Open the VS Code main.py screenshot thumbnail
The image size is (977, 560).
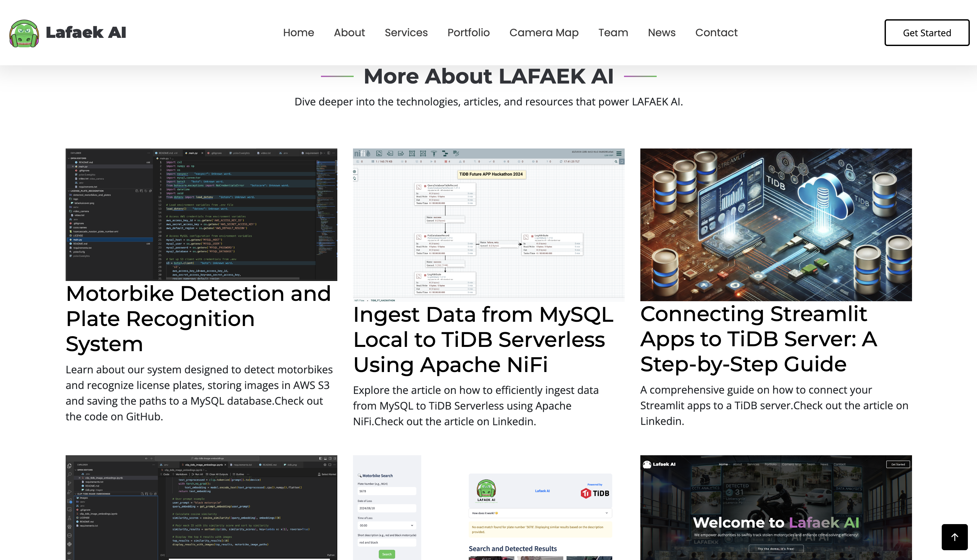point(201,214)
